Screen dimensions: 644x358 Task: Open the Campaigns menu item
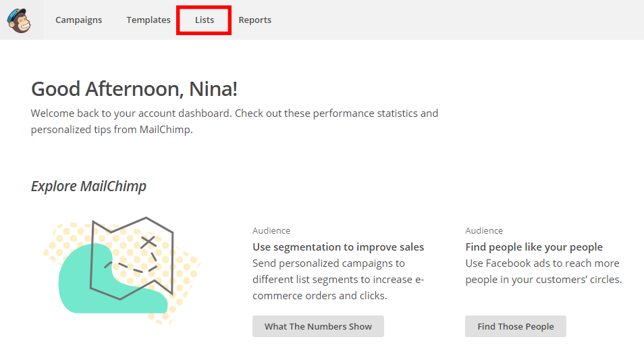point(78,20)
